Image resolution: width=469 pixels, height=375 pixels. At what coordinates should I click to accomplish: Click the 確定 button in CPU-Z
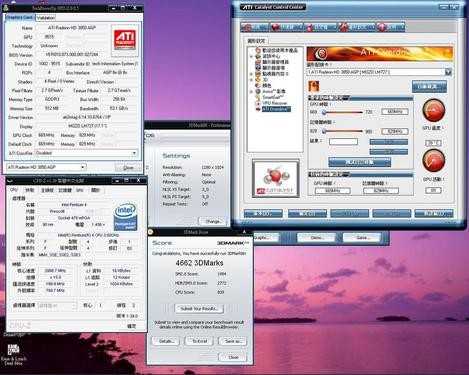click(x=132, y=326)
